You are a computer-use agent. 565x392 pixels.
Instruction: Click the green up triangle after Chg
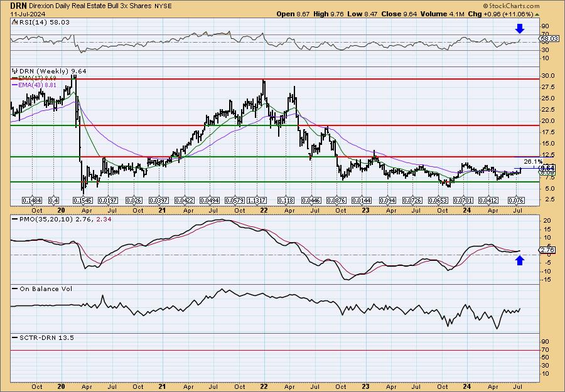pos(537,14)
